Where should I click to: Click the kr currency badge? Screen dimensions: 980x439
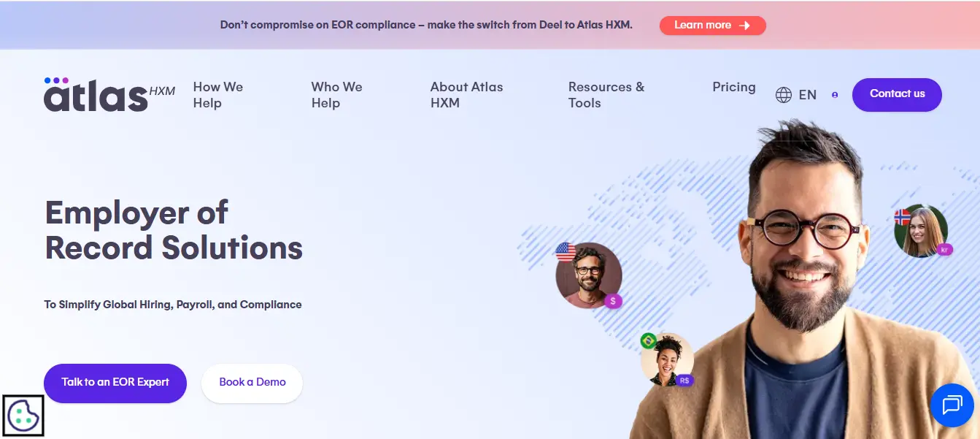945,249
